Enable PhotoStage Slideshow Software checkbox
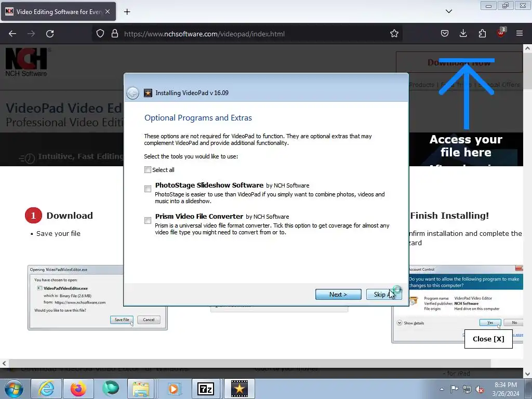 click(x=148, y=189)
